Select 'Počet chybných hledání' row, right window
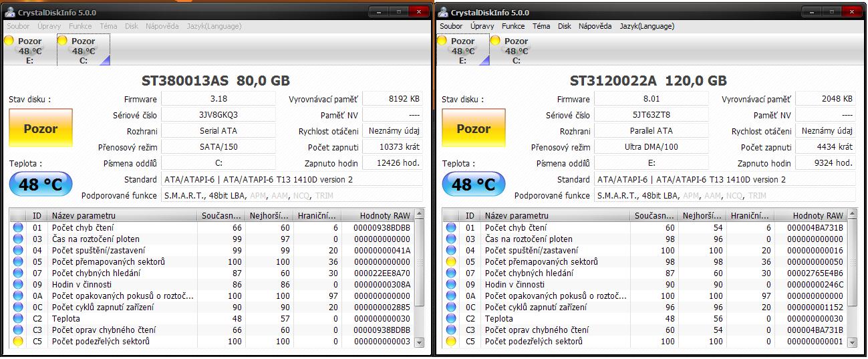 coord(645,273)
